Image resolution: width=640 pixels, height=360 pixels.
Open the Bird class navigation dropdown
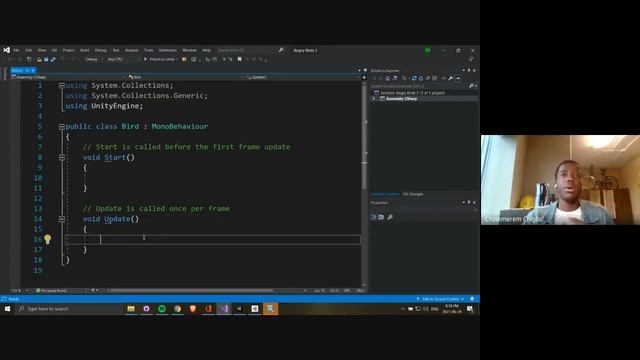pyautogui.click(x=186, y=77)
